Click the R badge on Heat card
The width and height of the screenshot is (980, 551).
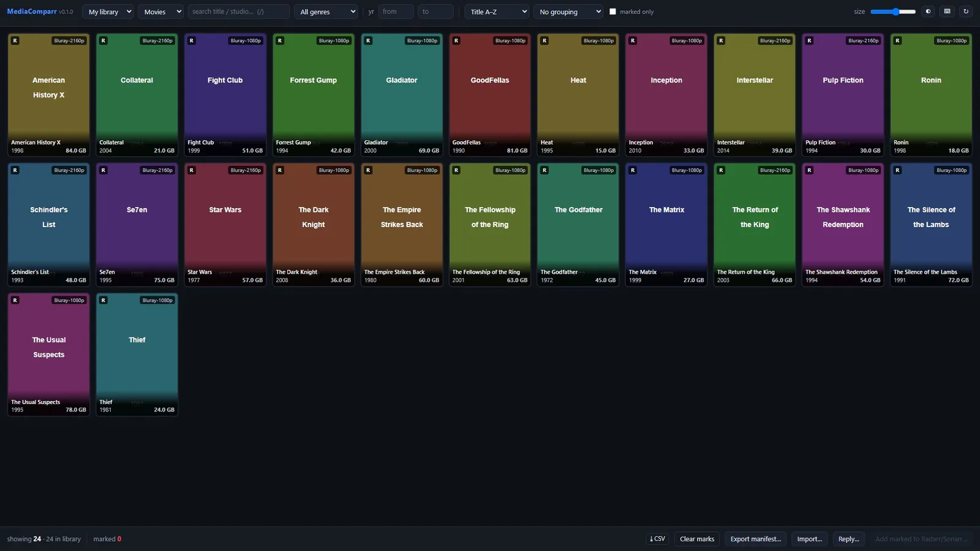[545, 40]
